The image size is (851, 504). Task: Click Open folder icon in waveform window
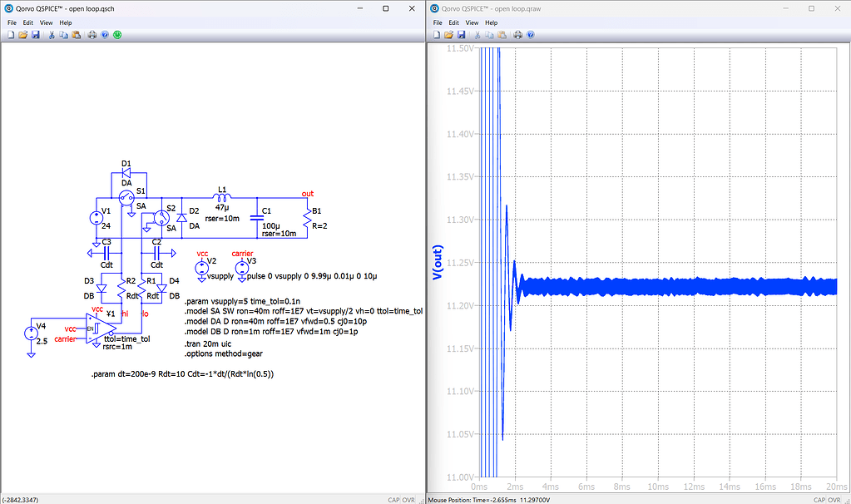pyautogui.click(x=448, y=35)
